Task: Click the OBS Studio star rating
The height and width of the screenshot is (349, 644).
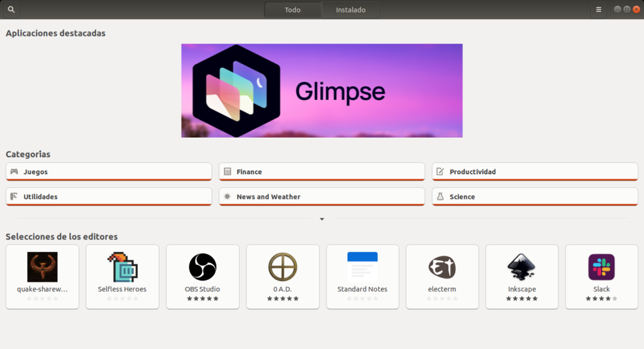Action: coord(203,299)
